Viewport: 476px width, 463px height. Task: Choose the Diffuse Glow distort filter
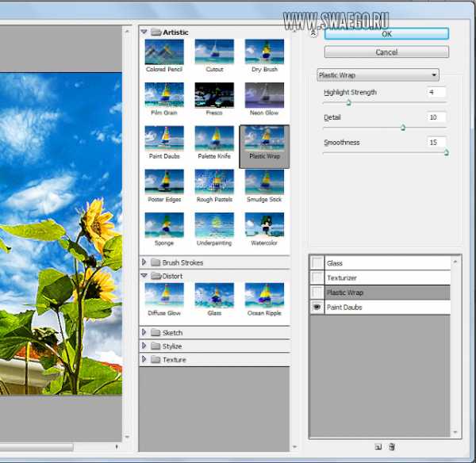click(x=164, y=296)
